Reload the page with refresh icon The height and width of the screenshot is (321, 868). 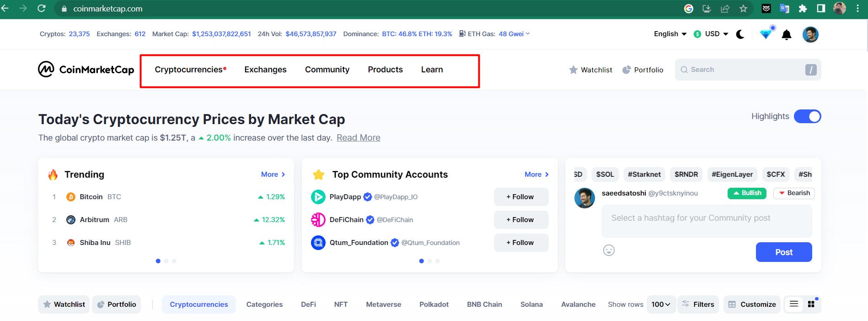41,8
